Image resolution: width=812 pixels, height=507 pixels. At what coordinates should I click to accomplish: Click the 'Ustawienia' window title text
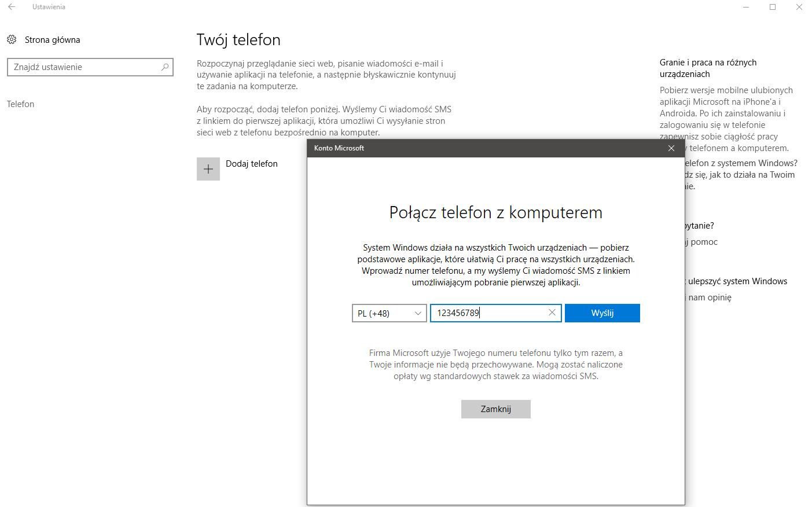(x=49, y=7)
